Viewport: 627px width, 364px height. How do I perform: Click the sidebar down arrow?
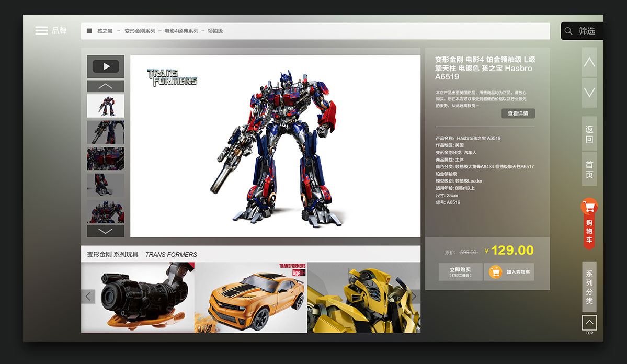point(589,93)
